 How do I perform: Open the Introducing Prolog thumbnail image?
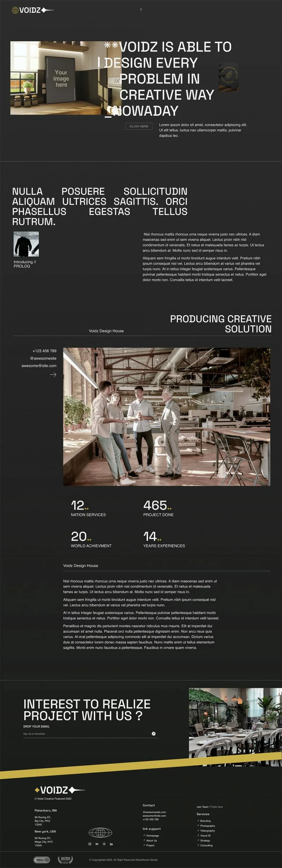coord(26,244)
